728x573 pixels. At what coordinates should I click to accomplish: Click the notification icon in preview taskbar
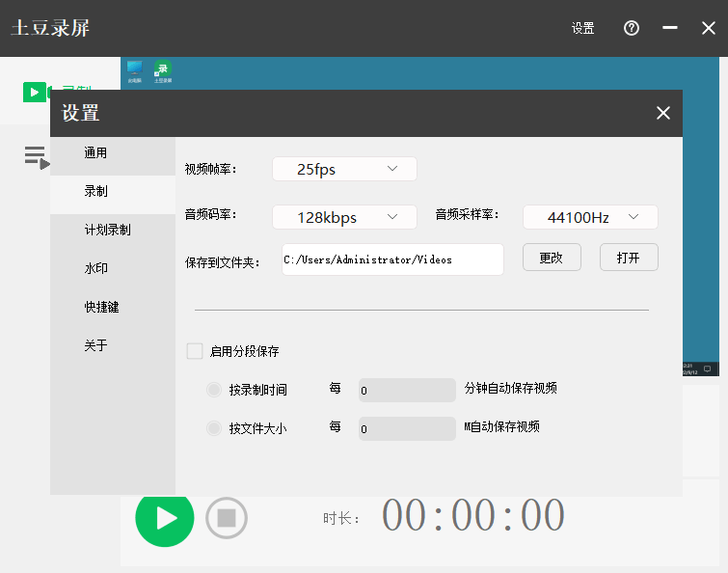[x=707, y=369]
